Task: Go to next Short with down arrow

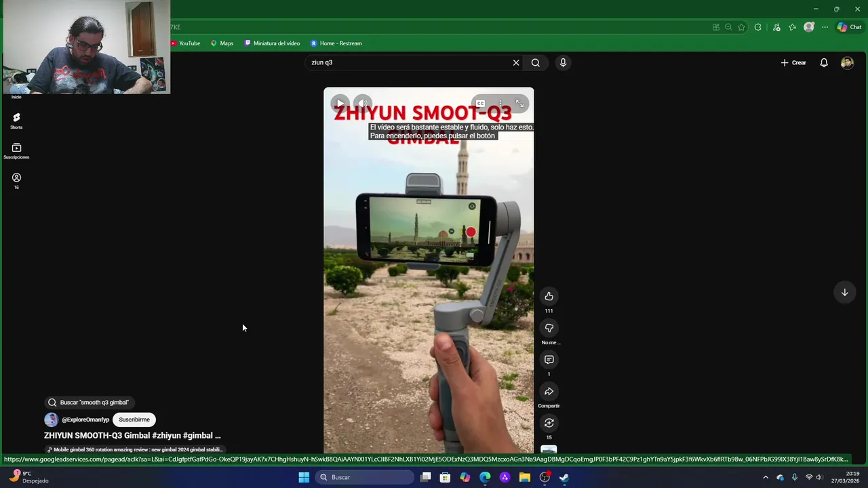Action: pos(845,293)
